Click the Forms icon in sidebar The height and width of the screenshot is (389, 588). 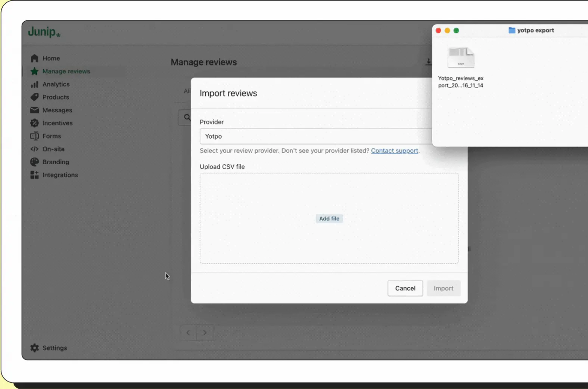tap(34, 136)
